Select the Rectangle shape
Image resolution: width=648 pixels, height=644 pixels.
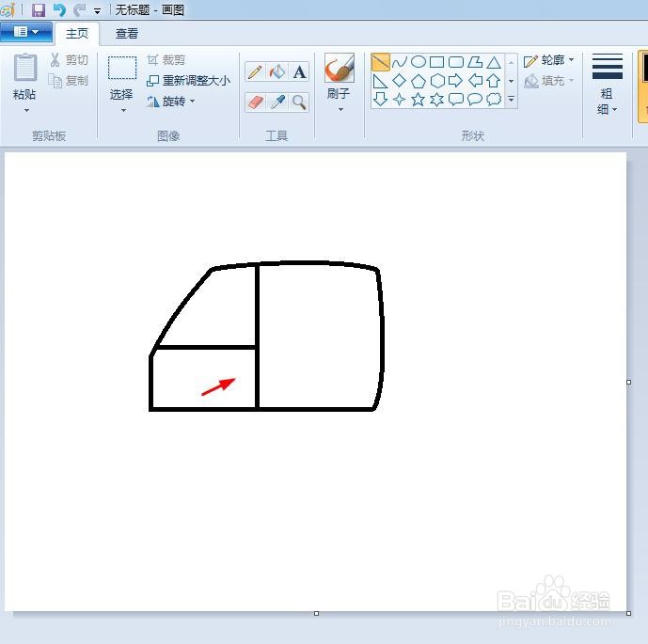[x=436, y=62]
